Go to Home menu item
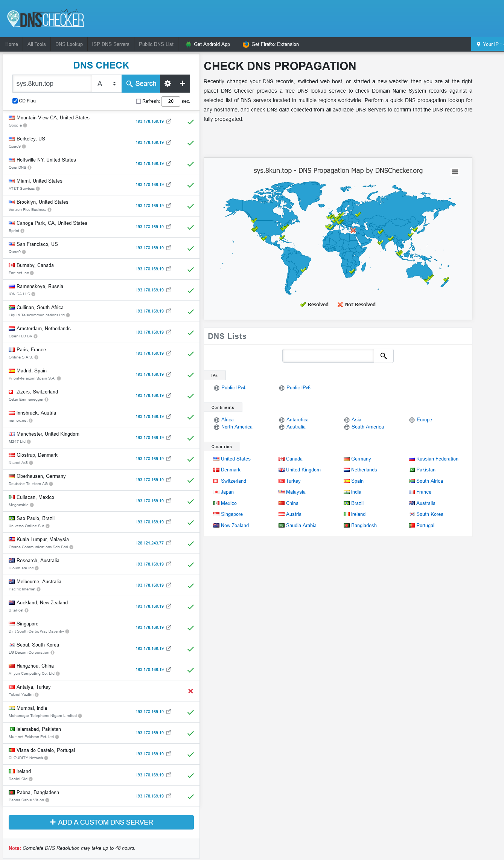The width and height of the screenshot is (504, 860). 12,44
